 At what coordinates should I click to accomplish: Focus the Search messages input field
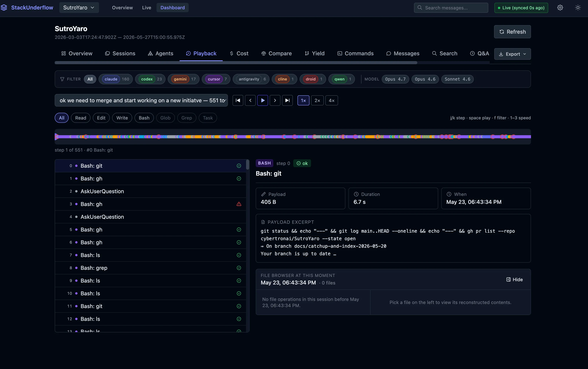451,8
